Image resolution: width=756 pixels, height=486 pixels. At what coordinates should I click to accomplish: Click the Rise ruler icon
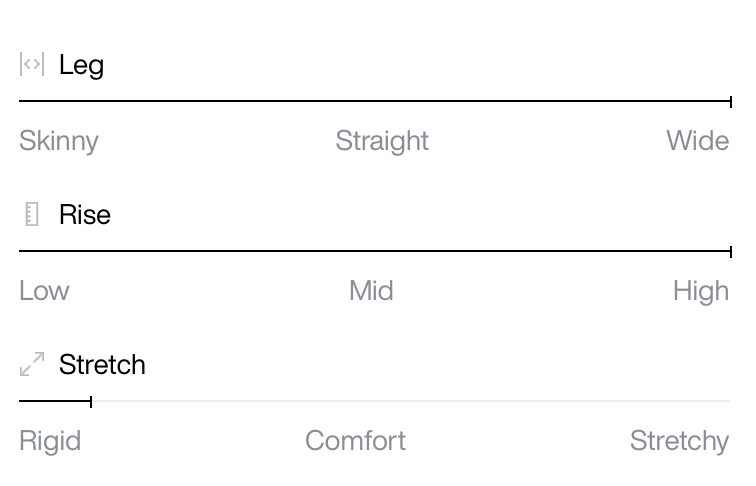32,214
